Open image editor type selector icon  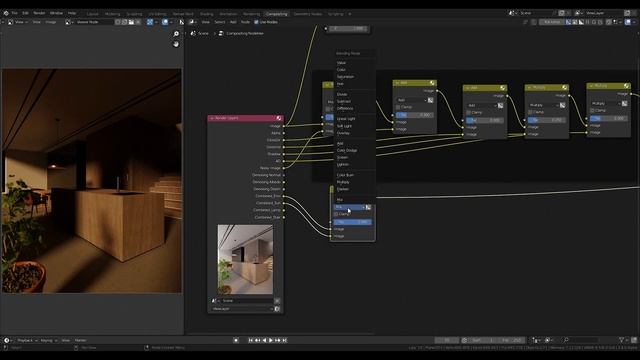tap(11, 22)
